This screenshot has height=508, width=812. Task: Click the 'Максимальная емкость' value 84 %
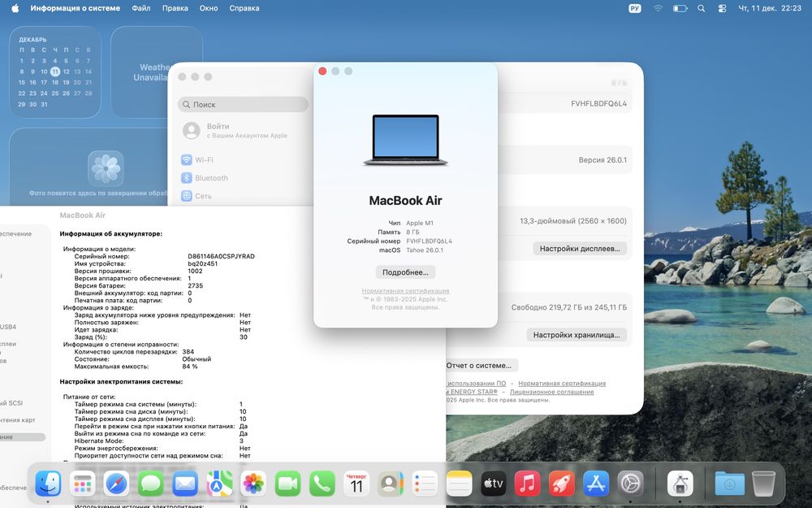(x=190, y=367)
